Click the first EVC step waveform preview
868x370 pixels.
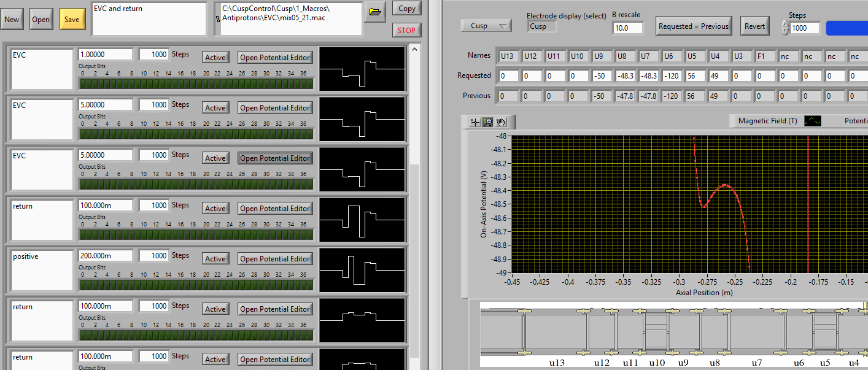pyautogui.click(x=363, y=69)
